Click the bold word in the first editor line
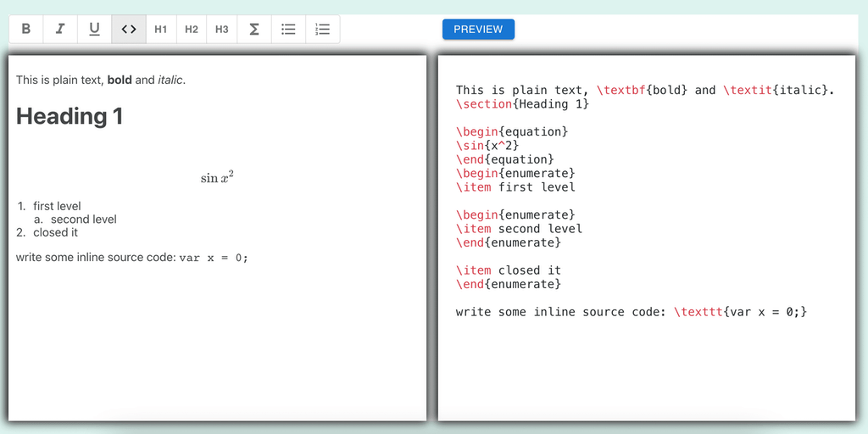The width and height of the screenshot is (868, 434). click(x=120, y=81)
